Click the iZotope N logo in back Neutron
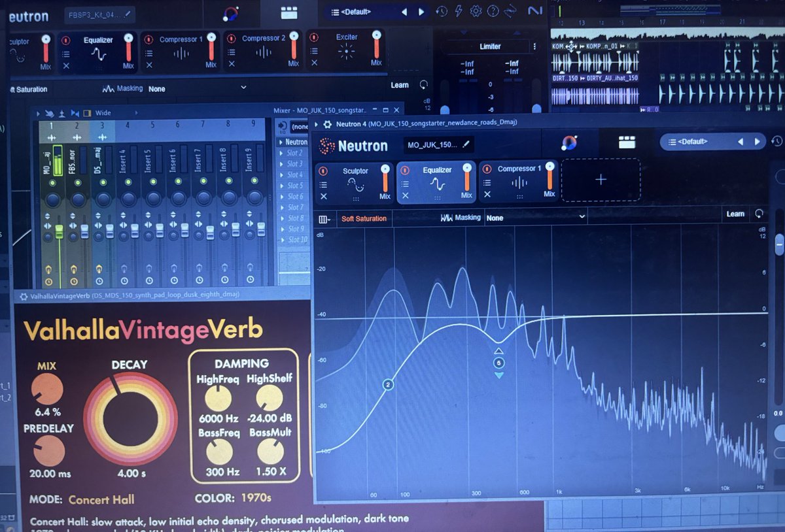Image resolution: width=785 pixels, height=532 pixels. (x=535, y=11)
